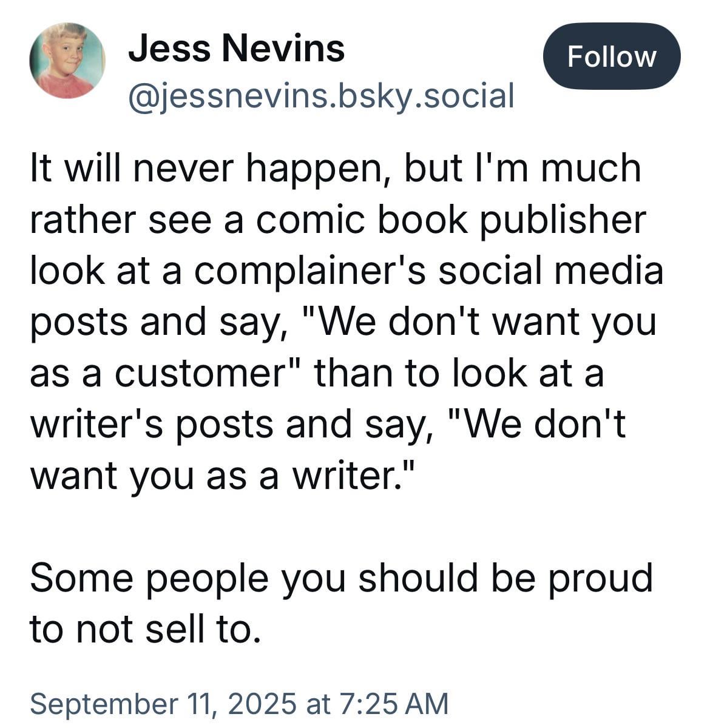Open Jess Nevins' profile avatar

coord(67,61)
